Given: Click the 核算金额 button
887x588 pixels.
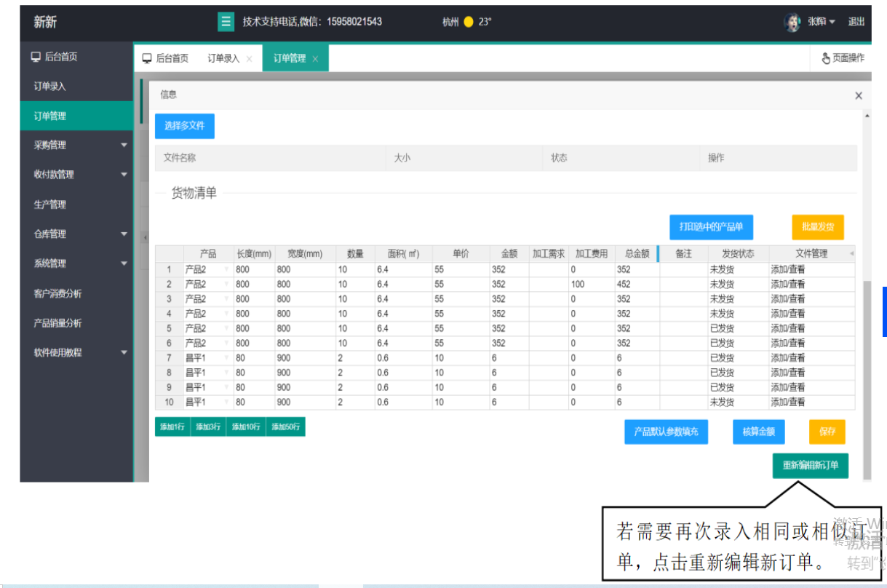Looking at the screenshot, I should pos(759,432).
